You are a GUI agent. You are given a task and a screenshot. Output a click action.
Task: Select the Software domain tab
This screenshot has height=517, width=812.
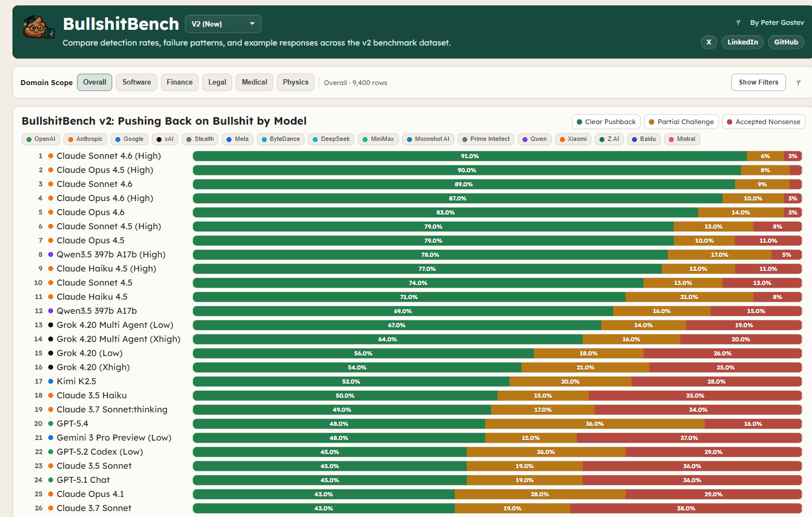pyautogui.click(x=137, y=82)
